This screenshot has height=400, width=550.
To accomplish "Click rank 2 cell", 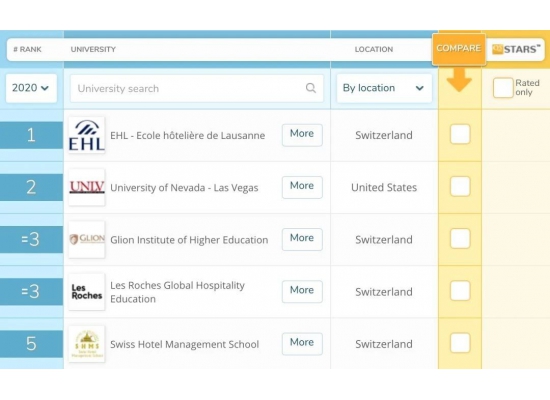I will coord(31,187).
